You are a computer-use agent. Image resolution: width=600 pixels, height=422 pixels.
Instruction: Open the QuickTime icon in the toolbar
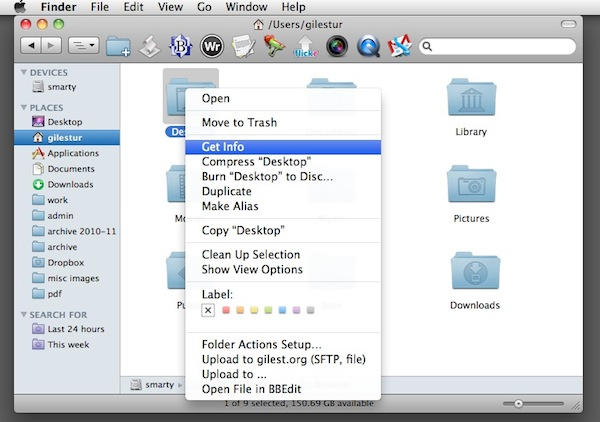368,46
